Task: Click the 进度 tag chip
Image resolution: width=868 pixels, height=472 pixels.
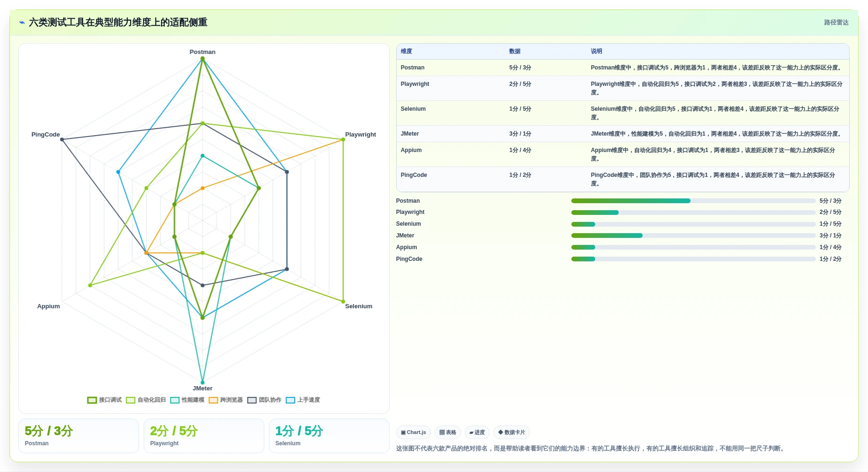Action: [x=477, y=433]
